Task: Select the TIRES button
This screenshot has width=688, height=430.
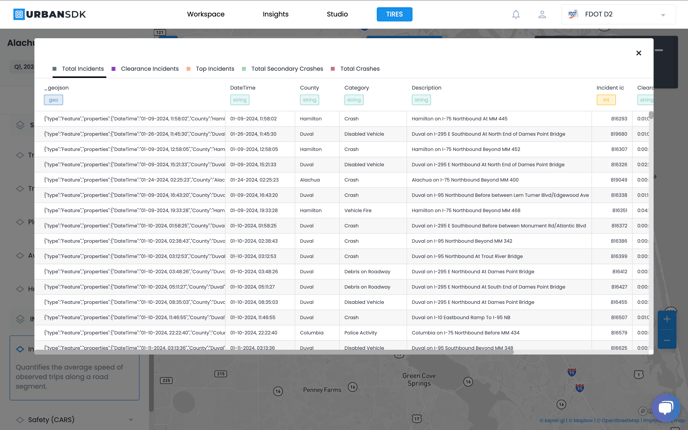Action: click(394, 14)
